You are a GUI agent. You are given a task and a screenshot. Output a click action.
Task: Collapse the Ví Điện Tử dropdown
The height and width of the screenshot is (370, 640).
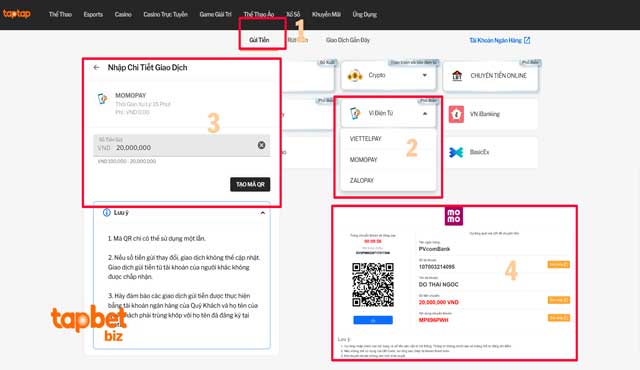point(425,113)
